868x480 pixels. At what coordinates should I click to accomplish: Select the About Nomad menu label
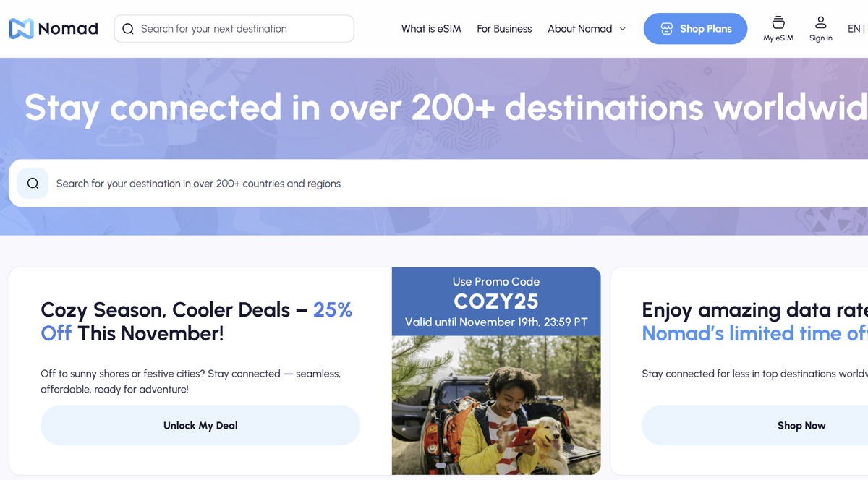579,29
